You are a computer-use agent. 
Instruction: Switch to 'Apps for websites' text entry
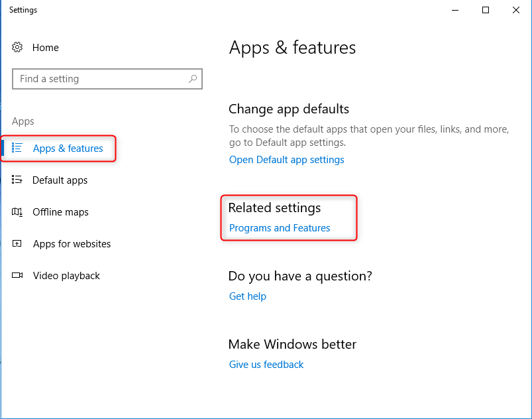72,244
